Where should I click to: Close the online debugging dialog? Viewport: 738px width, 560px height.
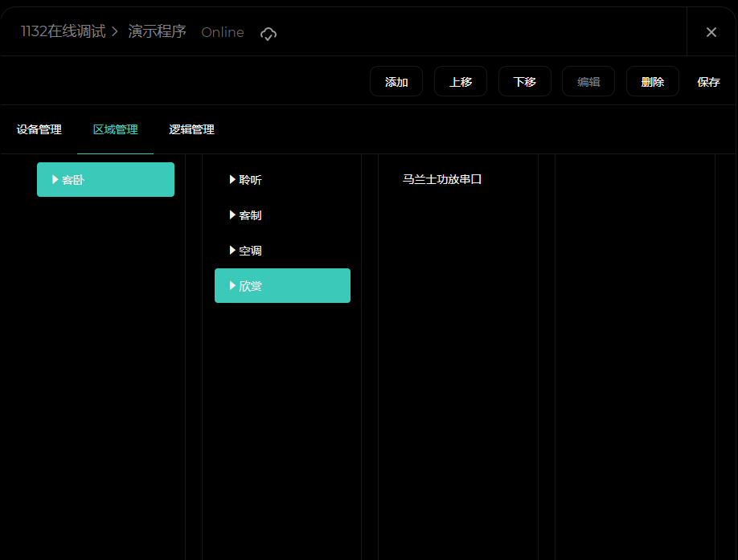tap(711, 32)
